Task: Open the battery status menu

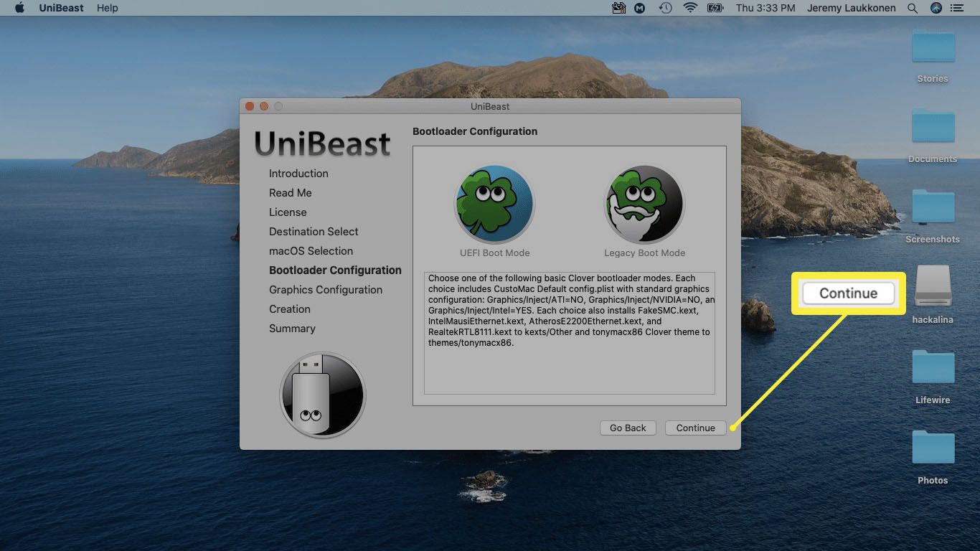Action: click(715, 8)
